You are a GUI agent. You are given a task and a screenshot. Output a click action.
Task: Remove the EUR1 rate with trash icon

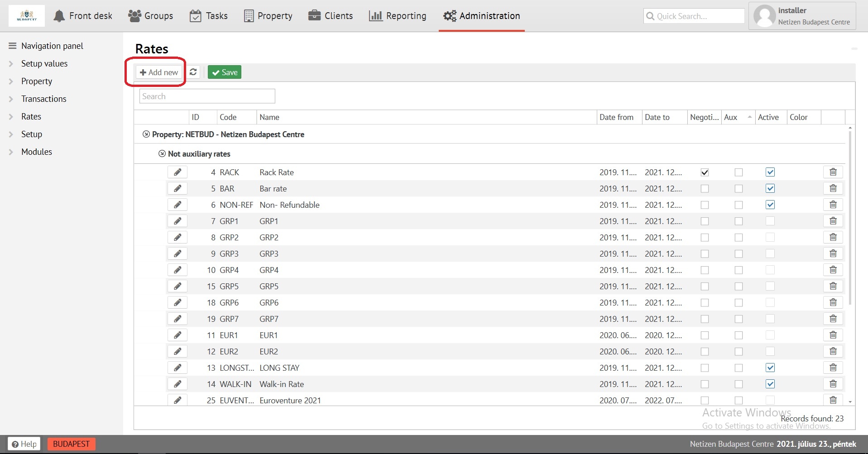pyautogui.click(x=833, y=335)
